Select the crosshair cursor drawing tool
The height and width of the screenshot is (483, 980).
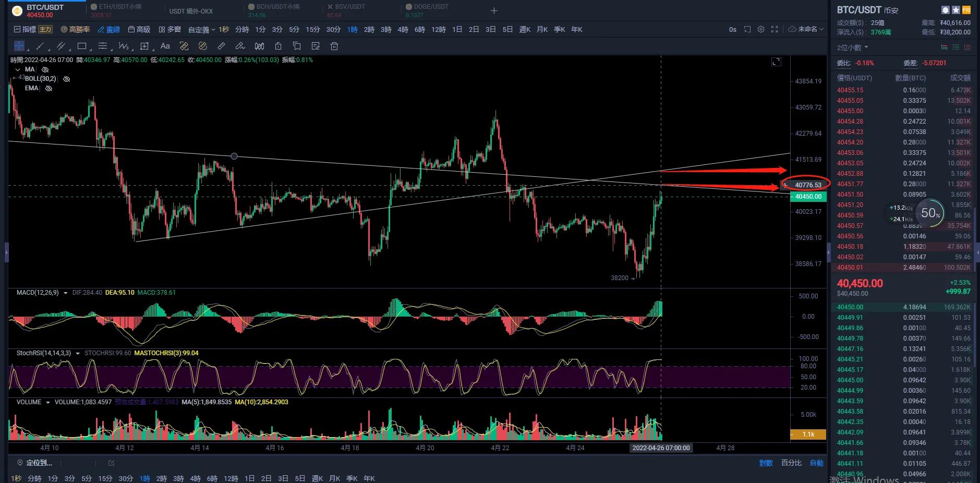pyautogui.click(x=19, y=46)
